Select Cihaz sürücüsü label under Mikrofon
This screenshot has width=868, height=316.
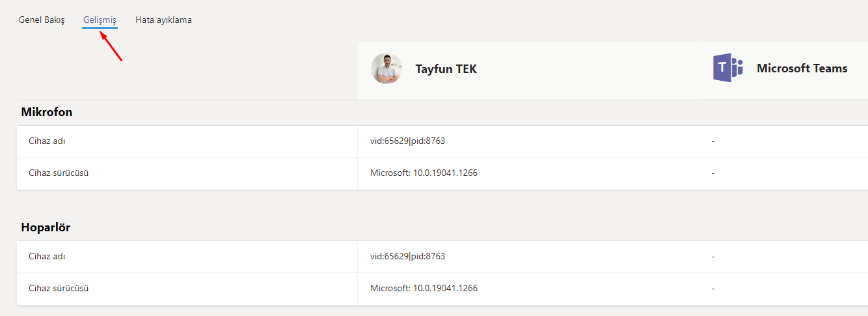coord(59,173)
